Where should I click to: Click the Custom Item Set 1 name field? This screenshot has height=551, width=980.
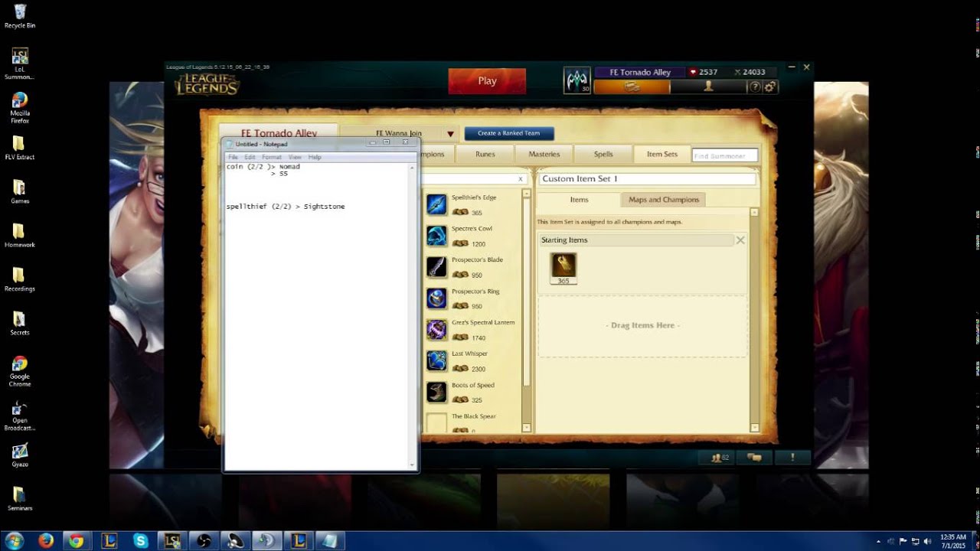point(647,178)
